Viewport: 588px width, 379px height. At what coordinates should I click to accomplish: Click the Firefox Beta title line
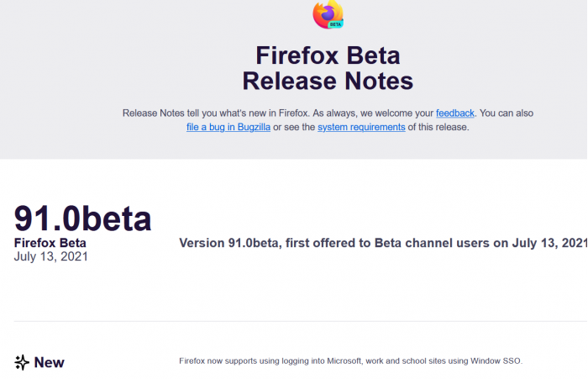[x=328, y=55]
